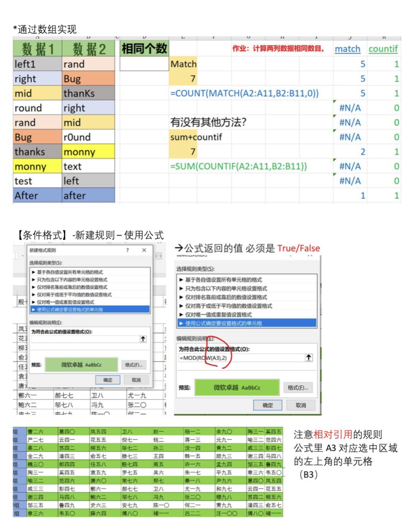Screen dimensions: 420x530
Task: Select the empty white cell under 相同个数
Action: (x=144, y=64)
